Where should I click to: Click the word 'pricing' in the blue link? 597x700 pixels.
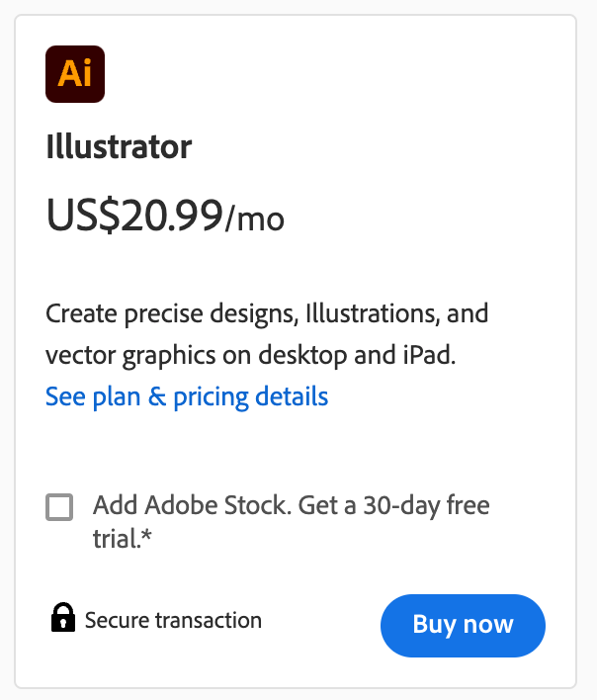(x=211, y=397)
